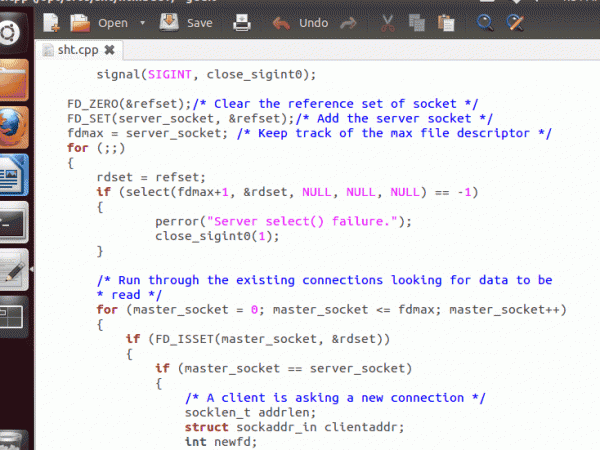Click the Print icon
The width and height of the screenshot is (600, 450).
[242, 21]
